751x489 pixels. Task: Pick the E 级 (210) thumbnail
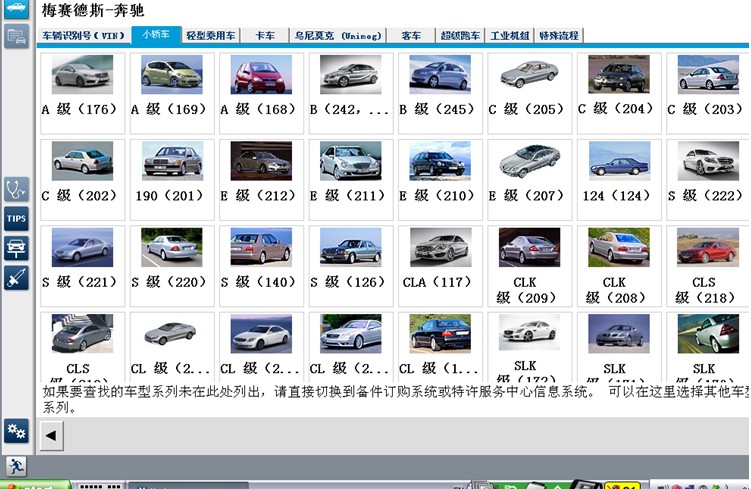(440, 161)
